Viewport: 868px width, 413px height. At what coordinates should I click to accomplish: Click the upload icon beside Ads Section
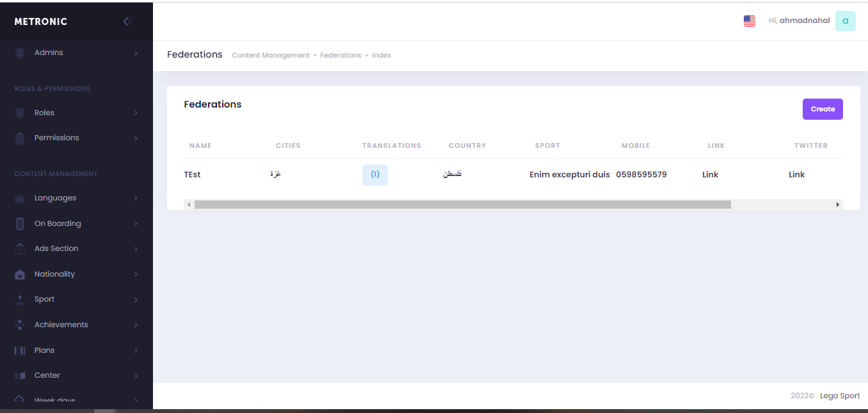[20, 248]
